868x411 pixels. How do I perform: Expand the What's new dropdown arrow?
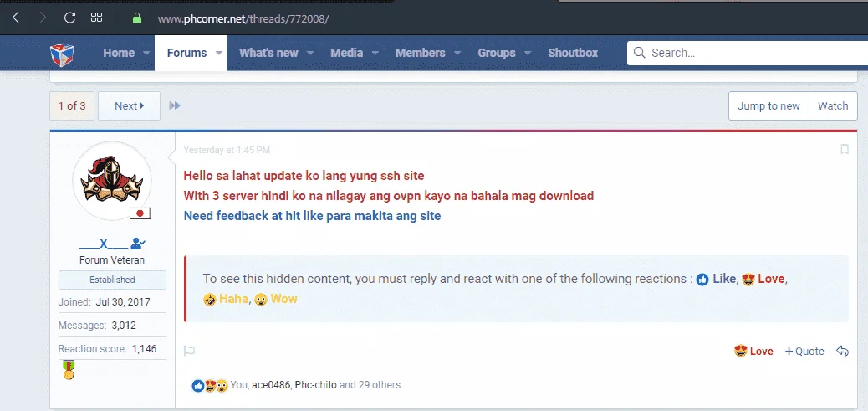tap(310, 54)
